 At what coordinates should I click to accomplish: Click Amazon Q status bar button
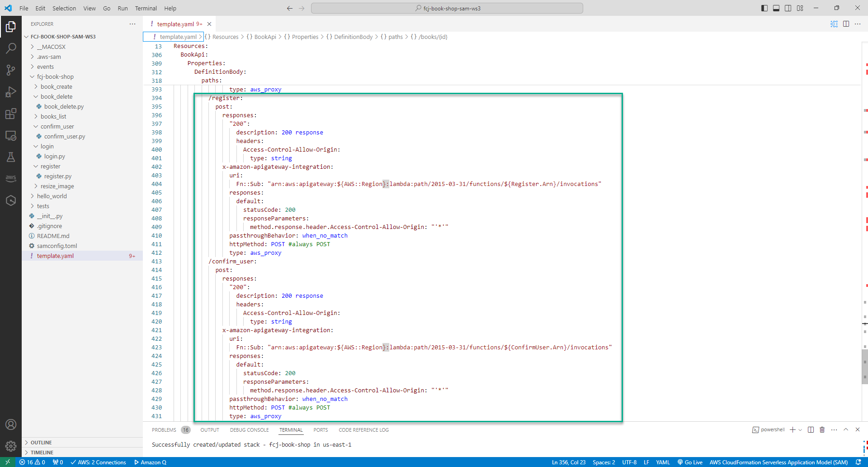150,462
